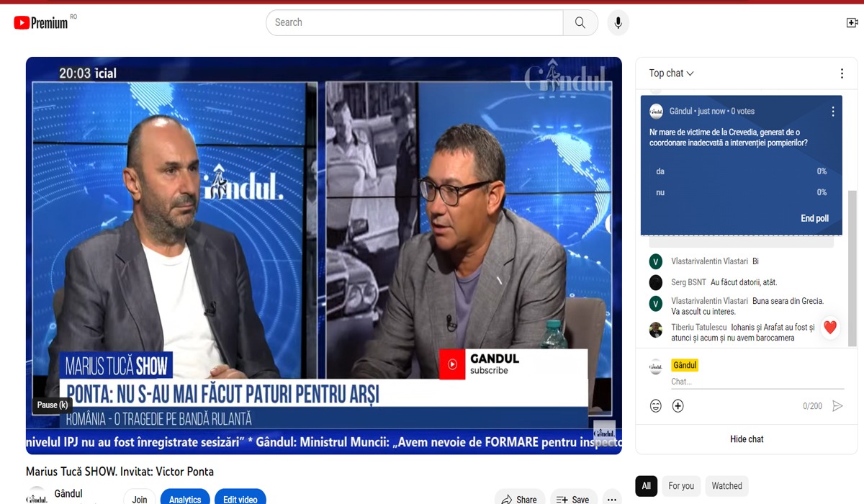864x504 pixels.
Task: Click Vlastarivalentin's 'Bi' message avatar
Action: coord(656,261)
